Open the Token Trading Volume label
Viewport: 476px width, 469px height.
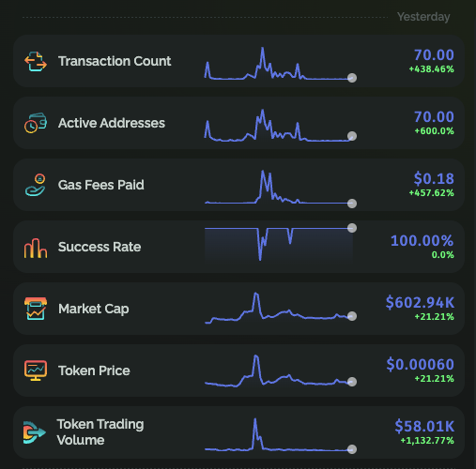[x=100, y=432]
